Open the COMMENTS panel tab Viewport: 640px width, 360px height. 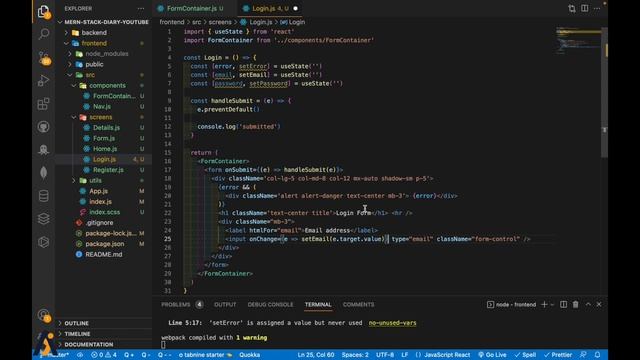(x=358, y=304)
